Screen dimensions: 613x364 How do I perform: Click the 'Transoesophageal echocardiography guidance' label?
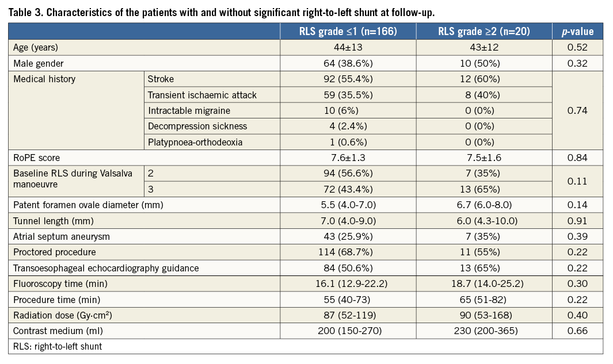[106, 268]
